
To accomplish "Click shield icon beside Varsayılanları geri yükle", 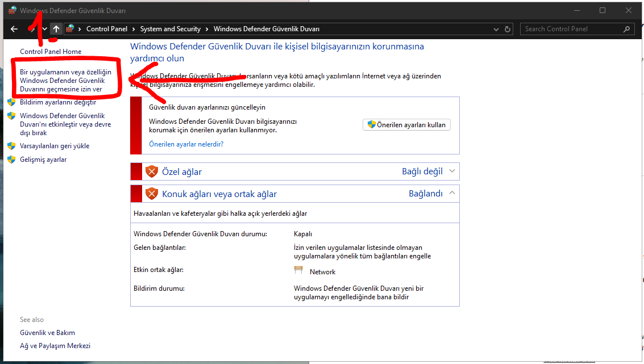I will [x=11, y=146].
